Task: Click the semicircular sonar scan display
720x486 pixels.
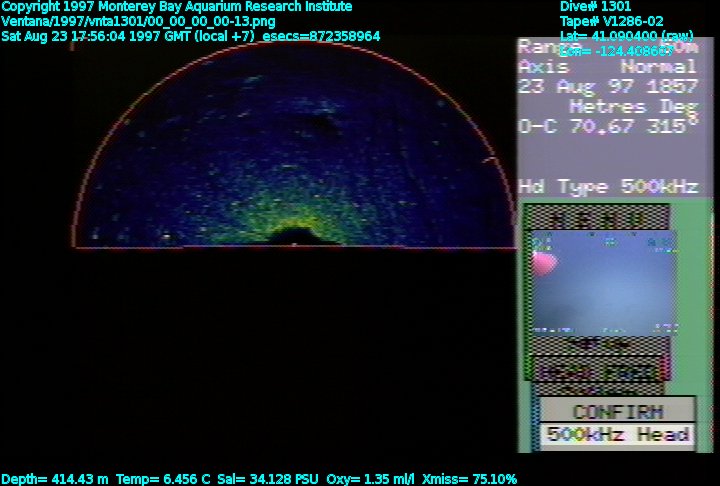Action: point(294,145)
